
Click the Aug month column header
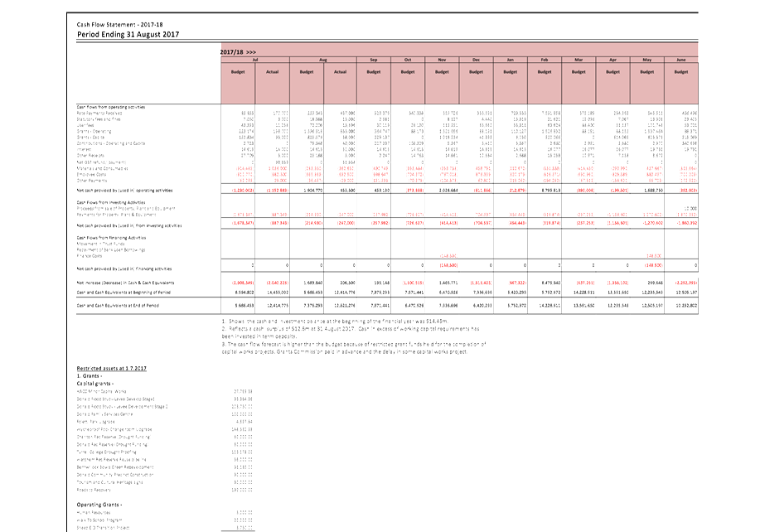tap(323, 60)
